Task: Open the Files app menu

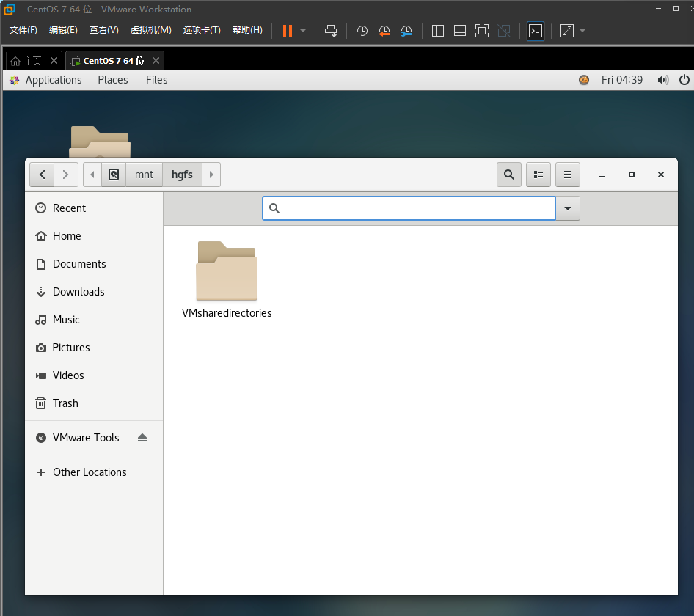Action: click(x=157, y=80)
